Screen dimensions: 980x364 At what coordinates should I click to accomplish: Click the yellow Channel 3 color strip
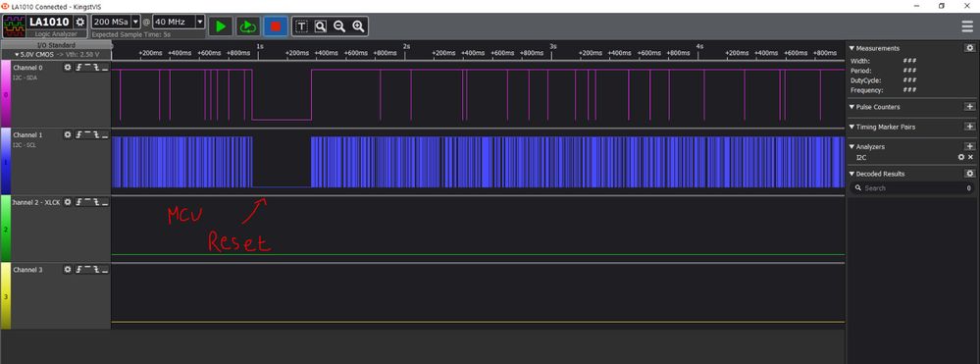click(x=6, y=296)
